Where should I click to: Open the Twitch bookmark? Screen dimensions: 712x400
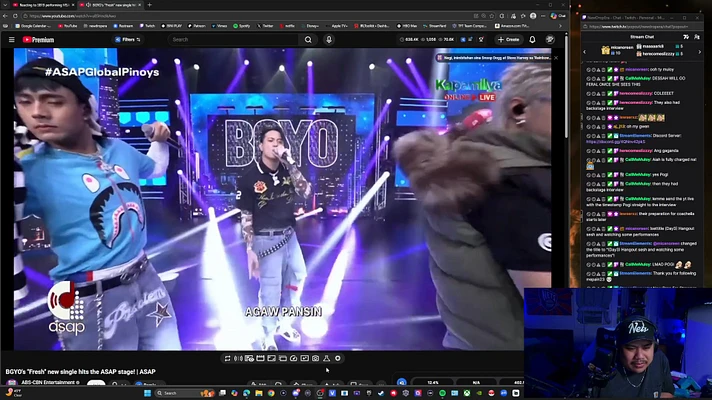[147, 26]
